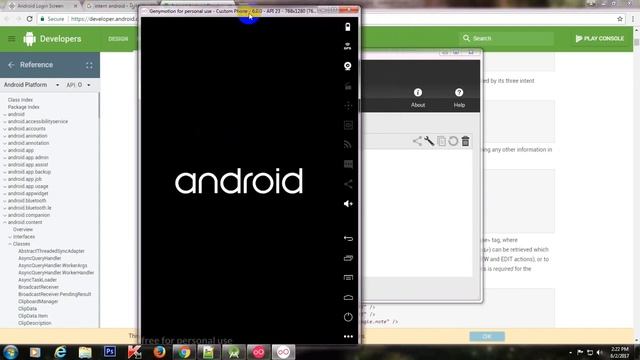Collapse the Classes subtree

pyautogui.click(x=10, y=244)
